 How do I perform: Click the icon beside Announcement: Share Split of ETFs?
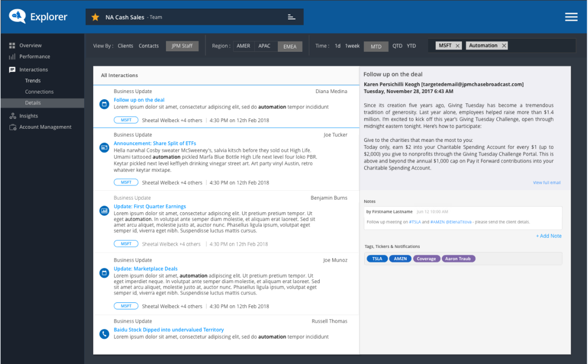coord(104,147)
